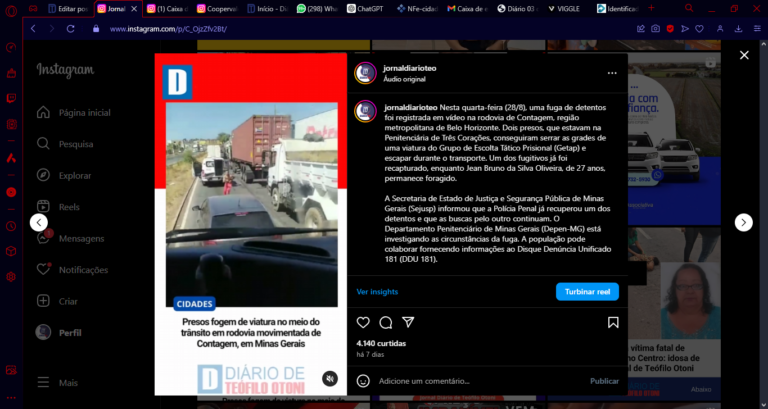Go forward in browser history

coord(51,29)
